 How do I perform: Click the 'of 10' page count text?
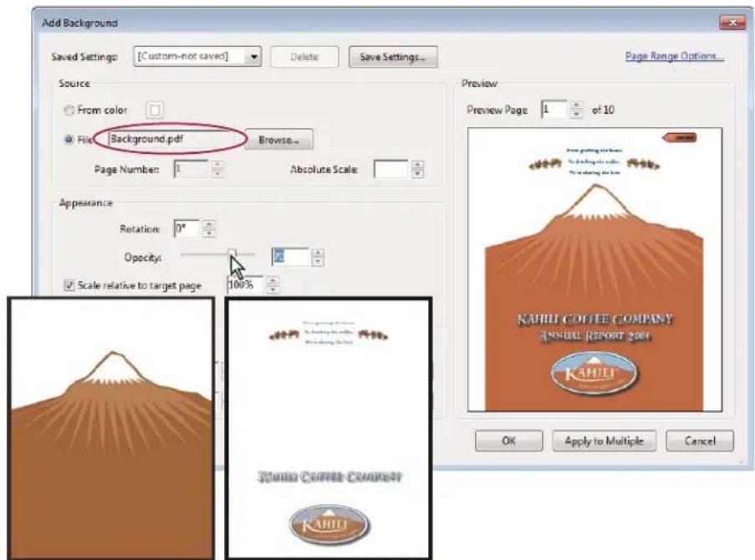[x=603, y=109]
